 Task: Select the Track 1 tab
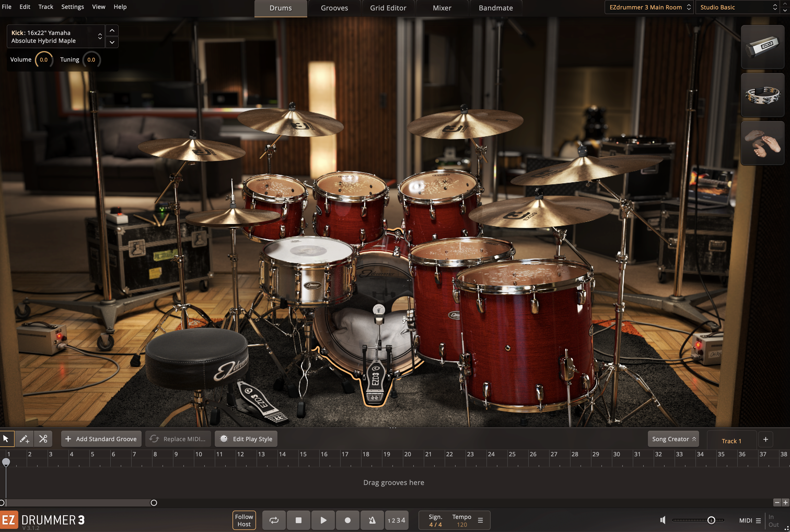point(731,441)
